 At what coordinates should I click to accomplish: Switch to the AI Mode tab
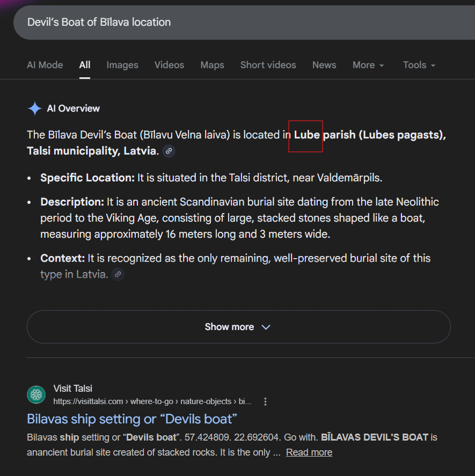tap(45, 65)
